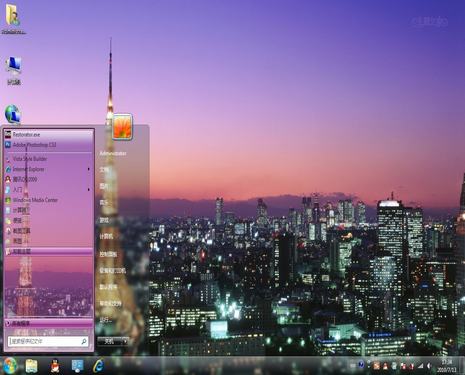
Task: Click the volume speaker tray icon
Action: (x=429, y=366)
